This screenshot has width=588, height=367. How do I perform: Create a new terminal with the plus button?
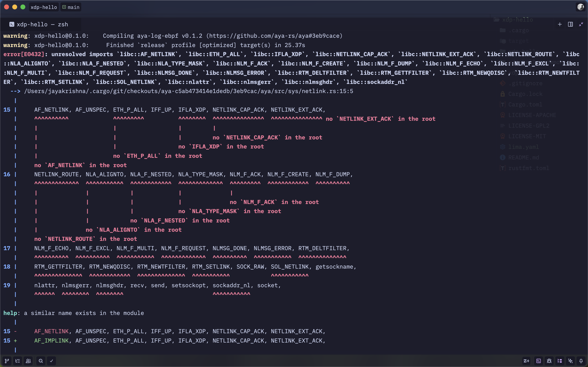coord(560,24)
